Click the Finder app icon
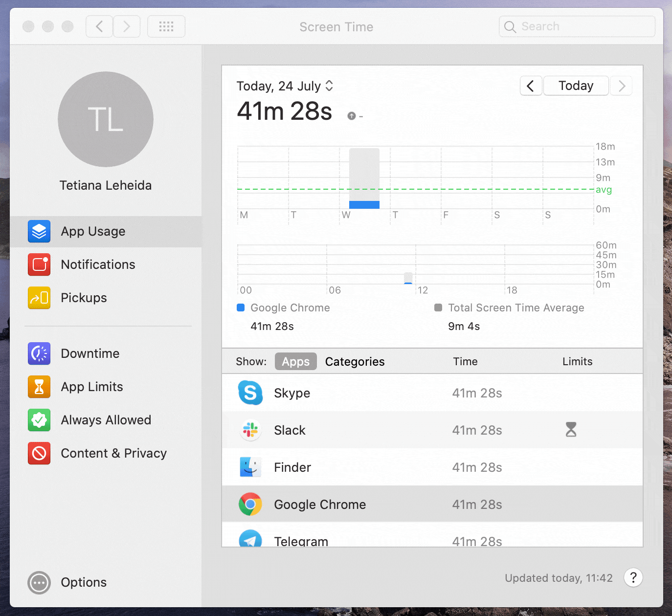This screenshot has width=672, height=616. click(250, 467)
